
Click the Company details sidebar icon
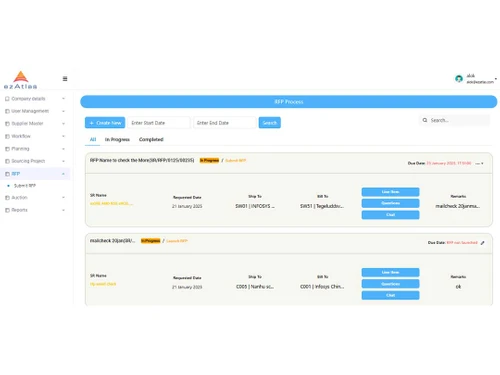[x=7, y=99]
